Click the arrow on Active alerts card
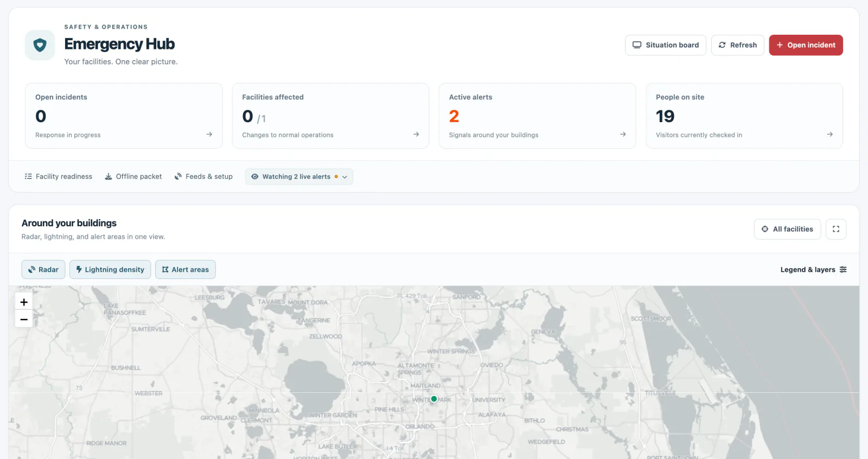The height and width of the screenshot is (459, 868). coord(623,135)
